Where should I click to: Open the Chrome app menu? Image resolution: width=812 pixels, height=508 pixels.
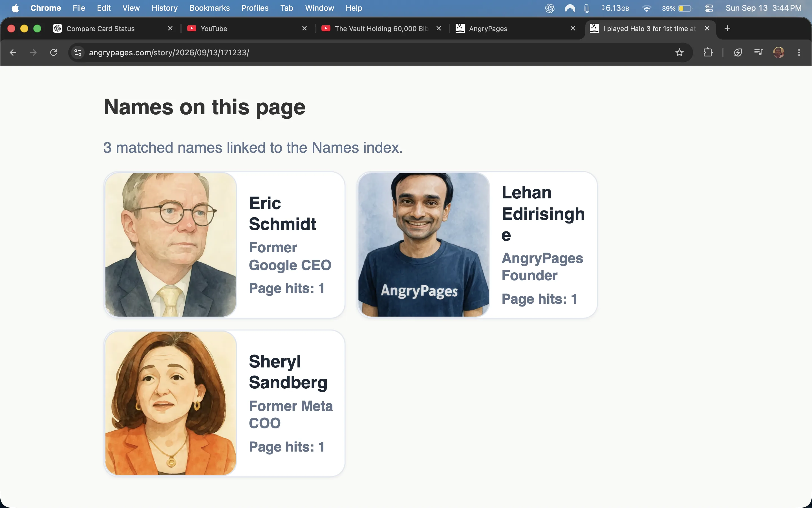[46, 8]
